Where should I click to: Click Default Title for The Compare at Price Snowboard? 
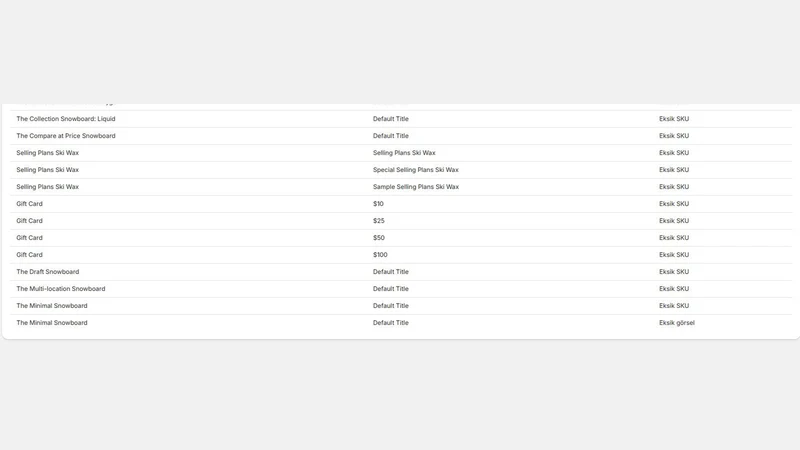[x=391, y=136]
